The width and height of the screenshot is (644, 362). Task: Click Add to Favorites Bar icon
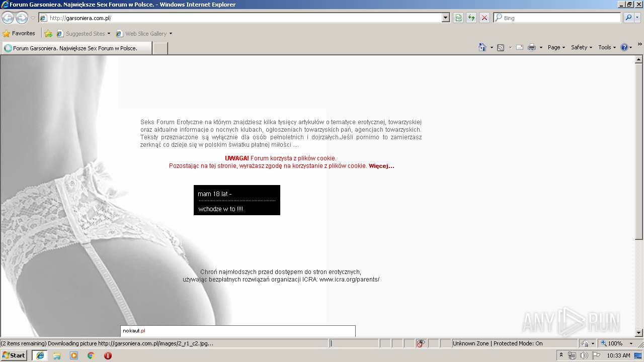48,34
